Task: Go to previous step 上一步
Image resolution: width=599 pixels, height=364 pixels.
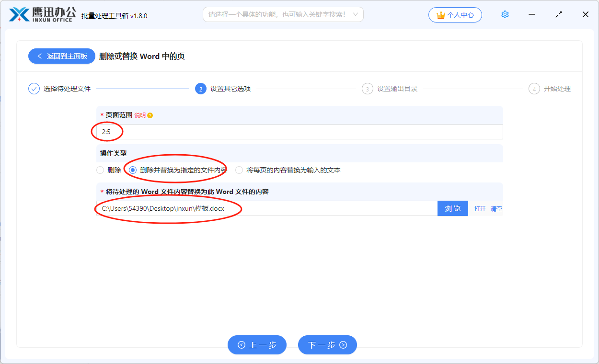Action: pos(257,345)
